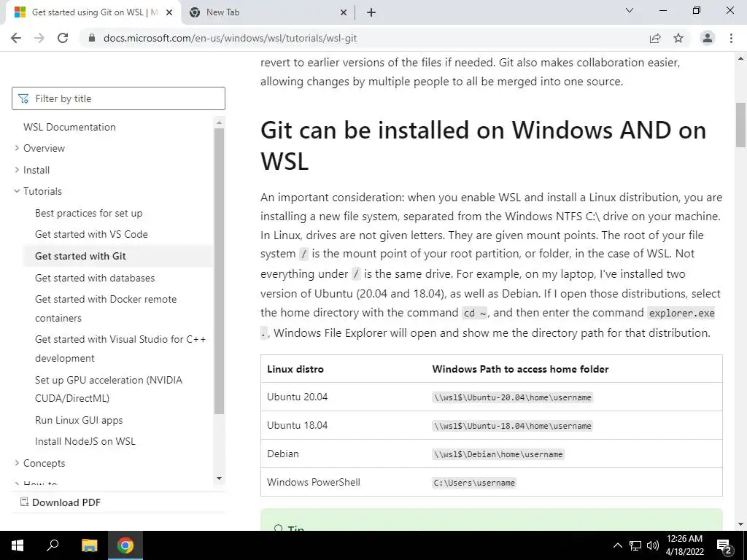The width and height of the screenshot is (747, 560).
Task: Click the Chrome taskbar icon
Action: point(125,545)
